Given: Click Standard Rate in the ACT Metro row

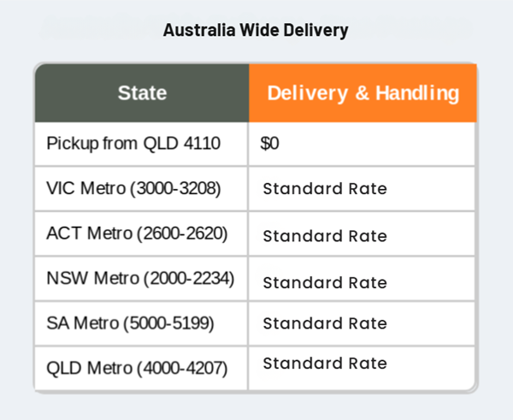Looking at the screenshot, I should coord(325,236).
